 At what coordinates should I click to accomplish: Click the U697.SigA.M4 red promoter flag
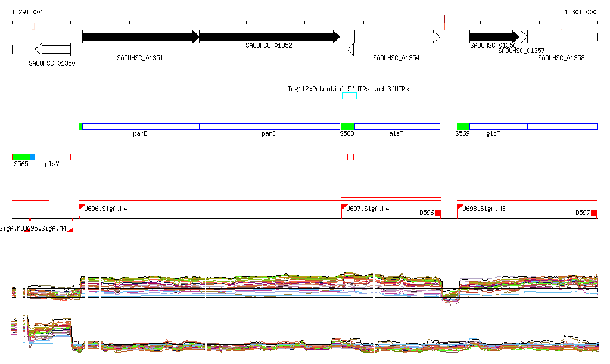(344, 207)
